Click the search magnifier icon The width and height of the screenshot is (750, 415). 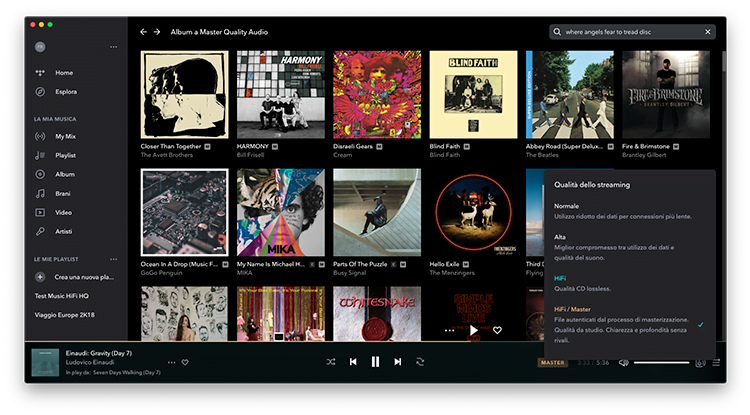coord(557,32)
